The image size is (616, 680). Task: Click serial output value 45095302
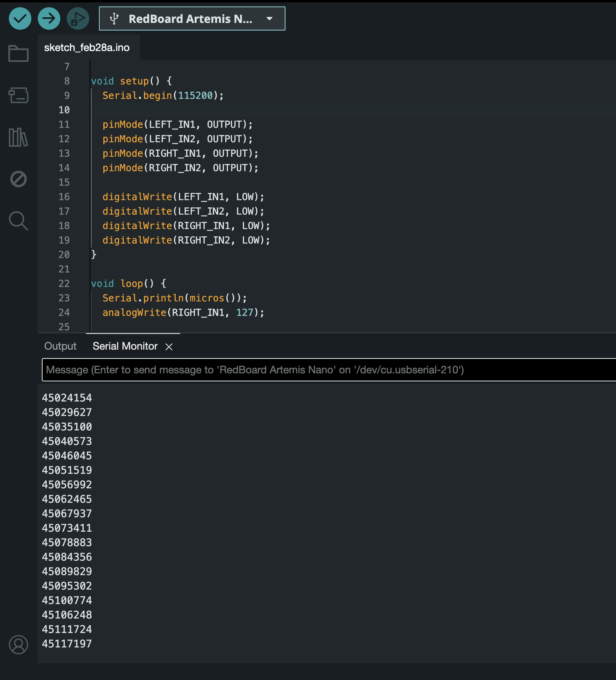67,586
